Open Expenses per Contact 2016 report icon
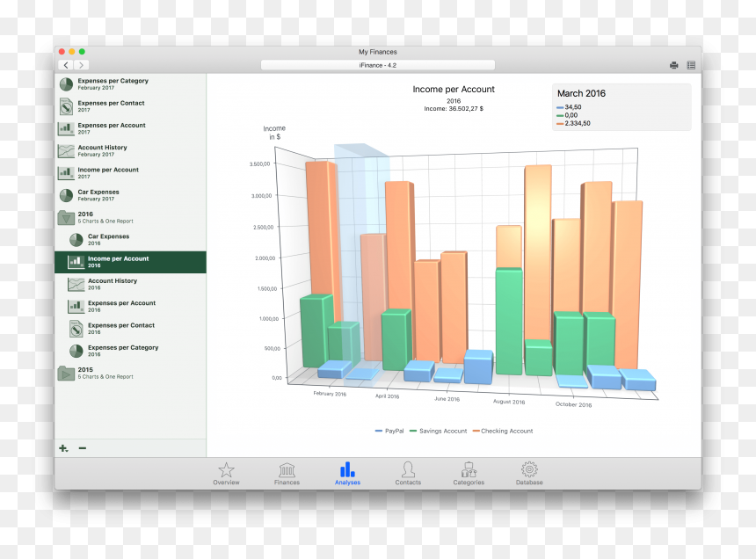Image resolution: width=756 pixels, height=559 pixels. click(76, 329)
